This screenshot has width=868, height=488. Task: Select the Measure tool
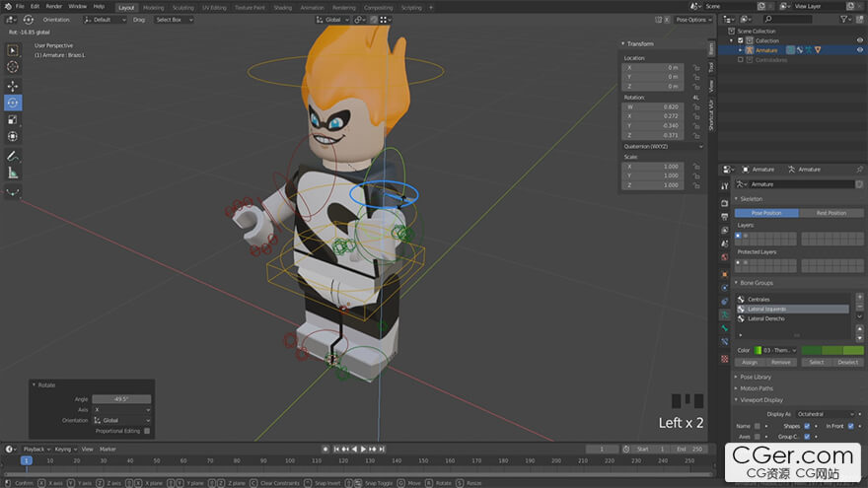click(x=12, y=173)
